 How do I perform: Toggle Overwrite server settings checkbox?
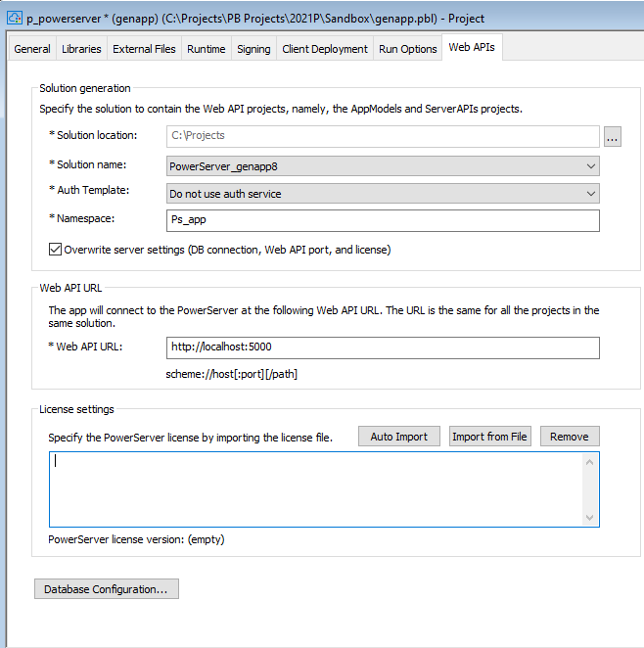pos(56,250)
